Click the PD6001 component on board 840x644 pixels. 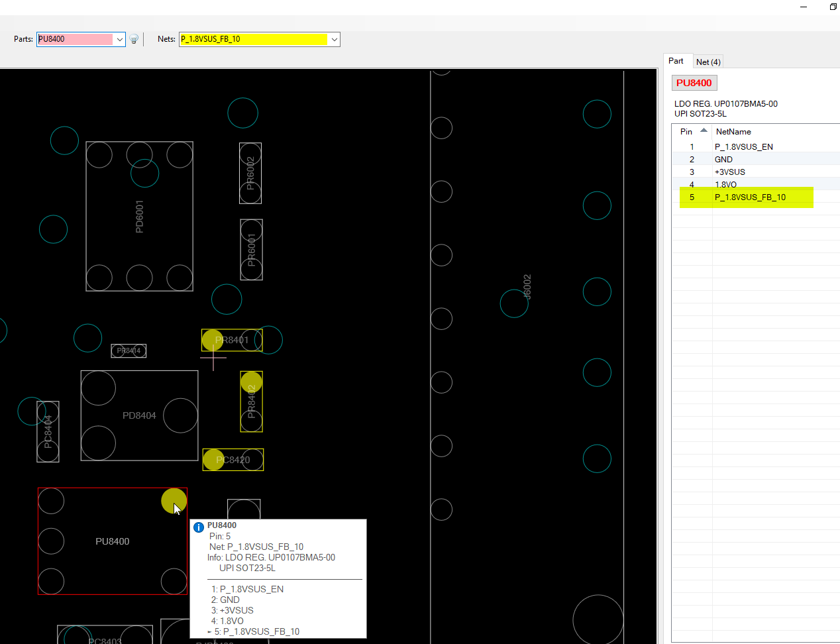(x=139, y=216)
